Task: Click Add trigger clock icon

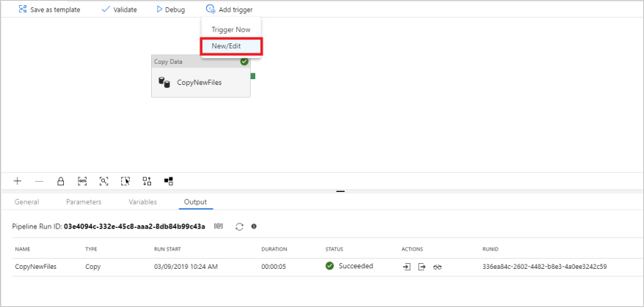Action: (x=211, y=9)
